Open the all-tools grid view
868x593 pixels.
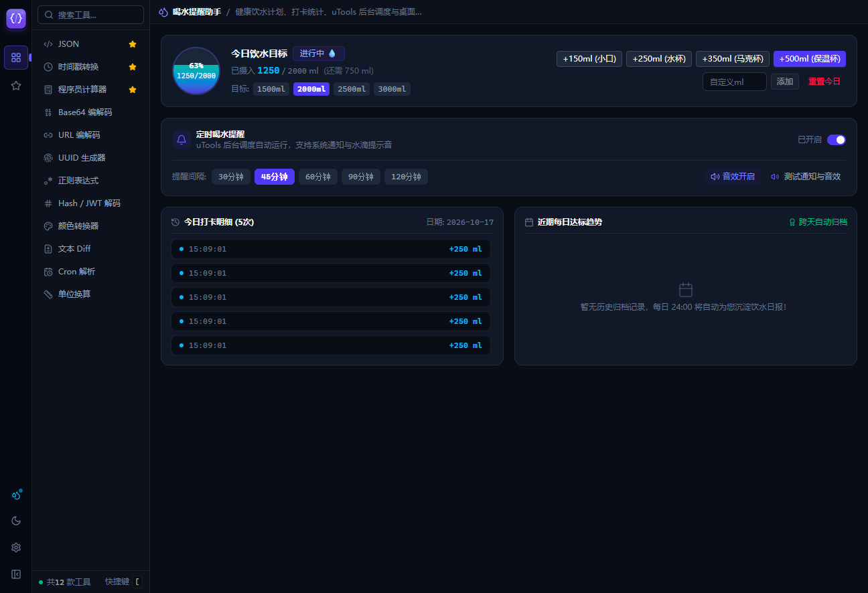click(16, 58)
